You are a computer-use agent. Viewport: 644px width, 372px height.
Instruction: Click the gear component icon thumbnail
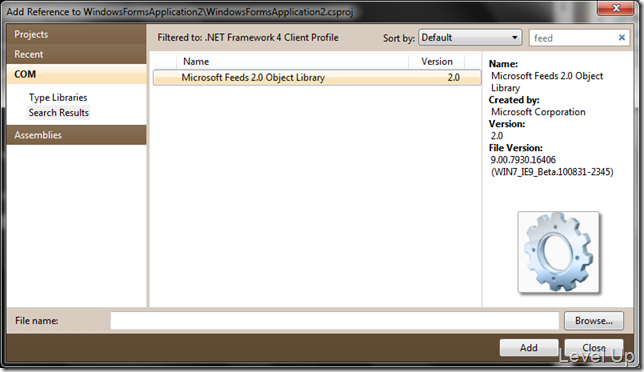(559, 252)
